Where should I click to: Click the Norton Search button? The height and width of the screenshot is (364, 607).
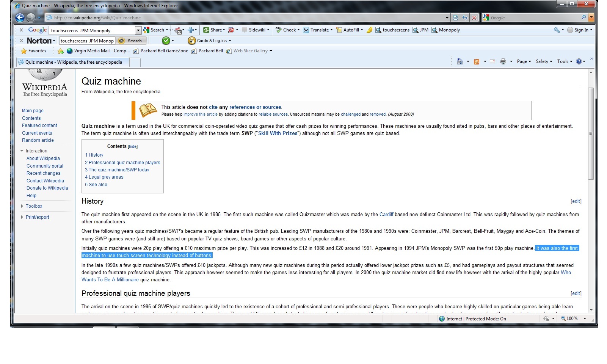click(131, 41)
